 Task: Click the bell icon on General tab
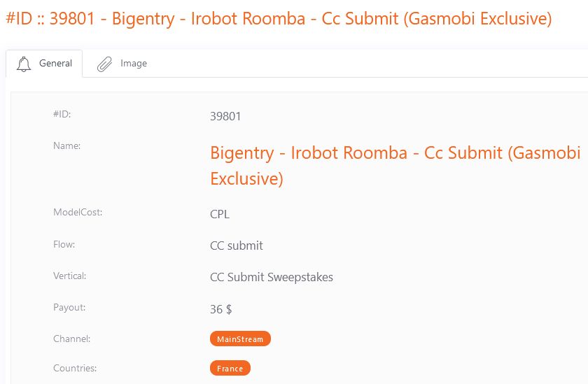point(24,64)
